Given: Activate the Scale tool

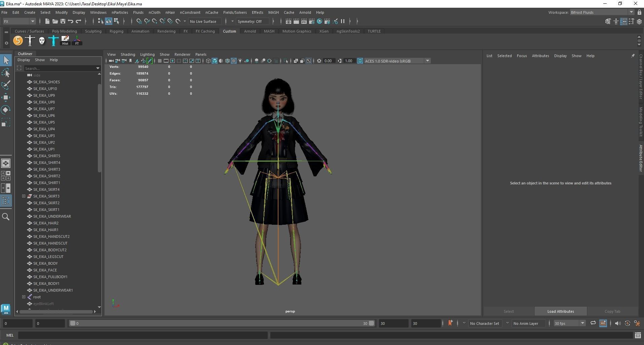Looking at the screenshot, I should [6, 122].
